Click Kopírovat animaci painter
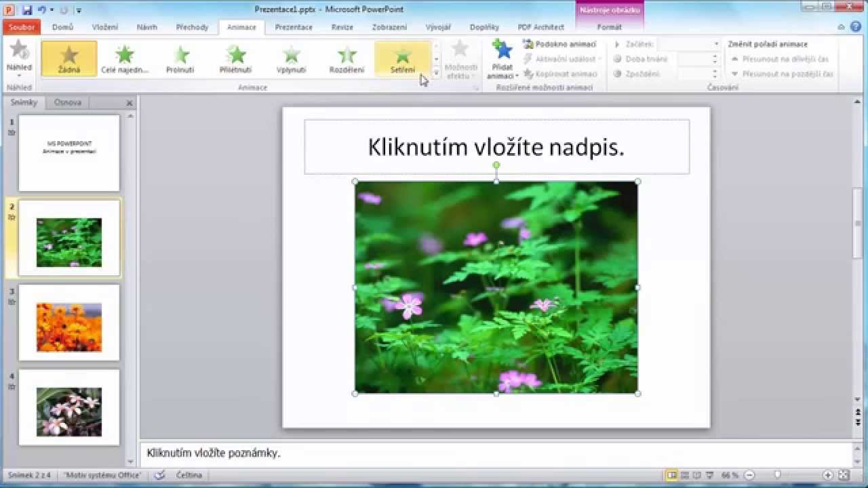 560,74
